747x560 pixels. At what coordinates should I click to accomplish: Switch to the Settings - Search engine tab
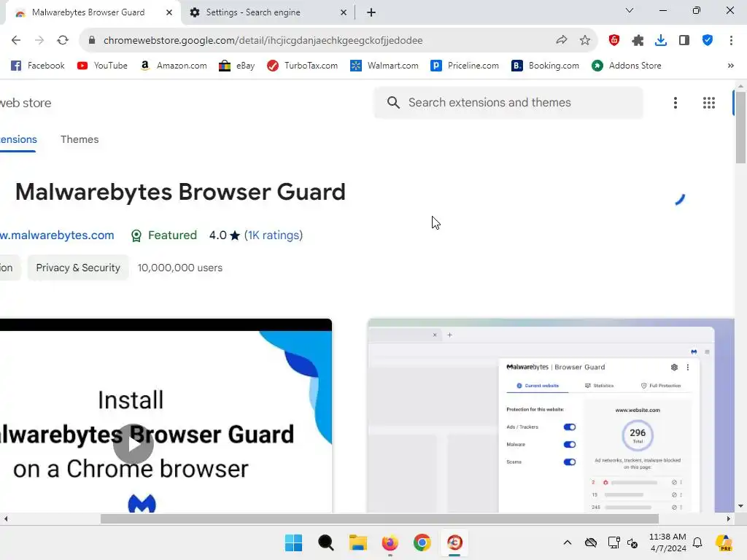point(253,12)
